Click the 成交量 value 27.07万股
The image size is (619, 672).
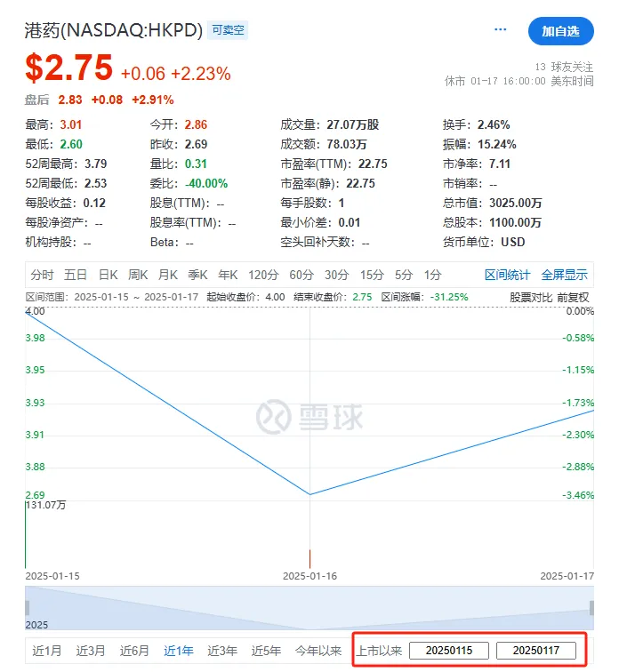[x=353, y=124]
